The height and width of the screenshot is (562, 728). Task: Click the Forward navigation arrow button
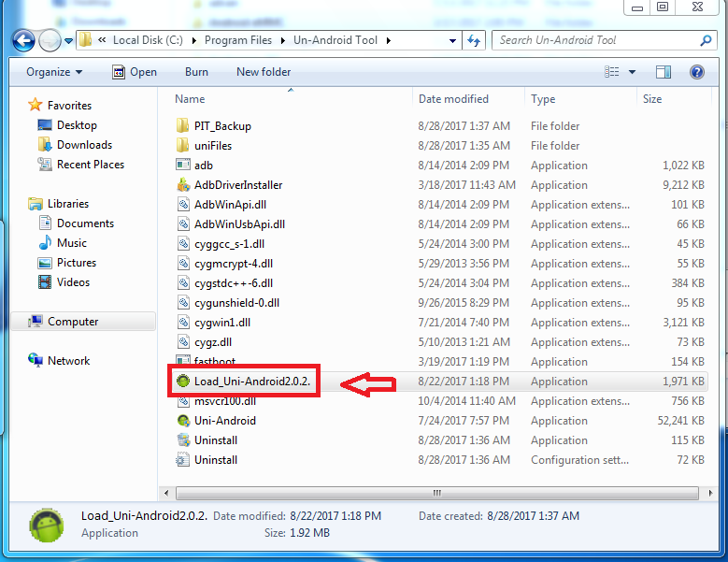point(50,41)
